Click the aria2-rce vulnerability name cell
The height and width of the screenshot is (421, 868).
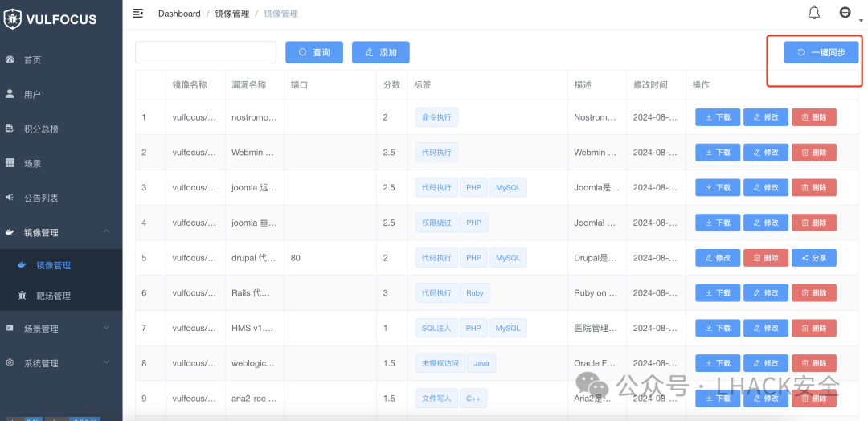point(253,399)
